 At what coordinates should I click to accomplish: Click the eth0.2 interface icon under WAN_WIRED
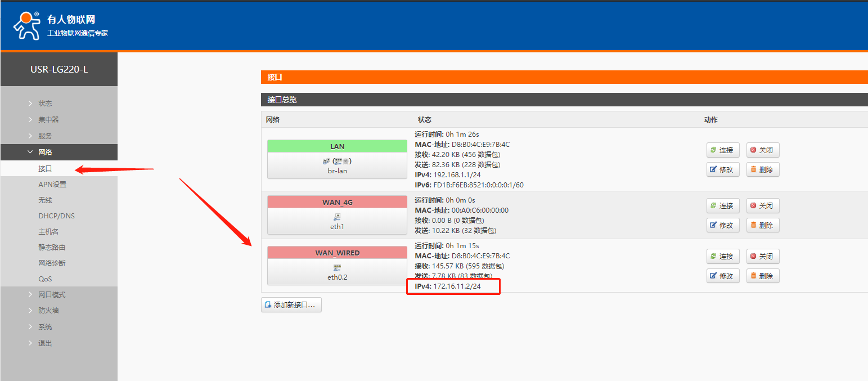coord(337,267)
